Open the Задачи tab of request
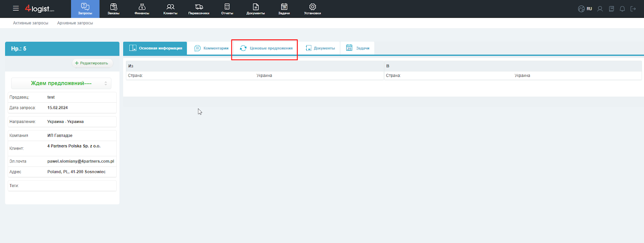The width and height of the screenshot is (644, 243). point(357,48)
